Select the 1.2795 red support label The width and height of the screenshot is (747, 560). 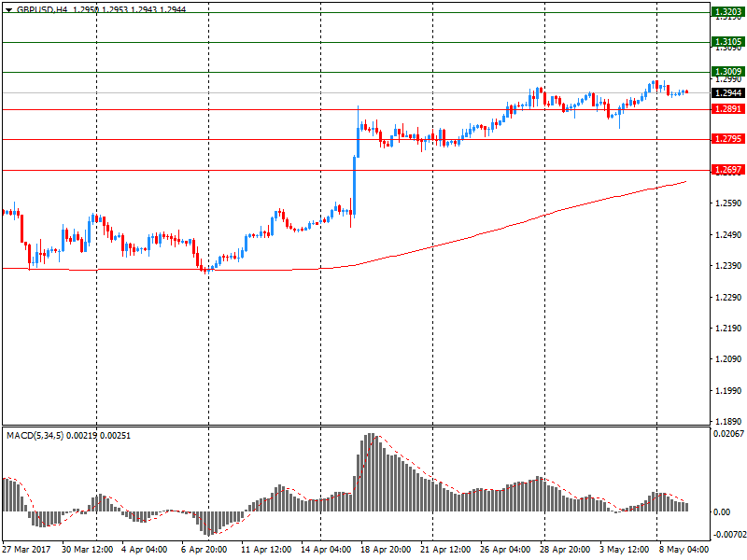[x=728, y=139]
